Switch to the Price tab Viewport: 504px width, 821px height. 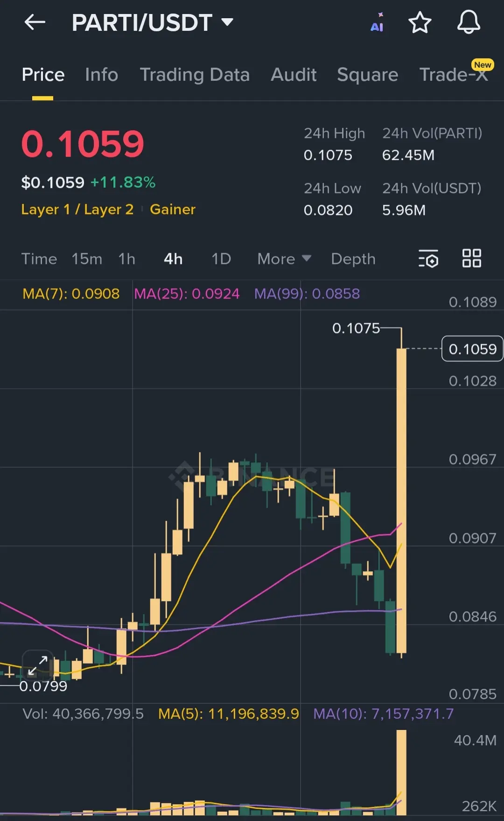pyautogui.click(x=43, y=75)
